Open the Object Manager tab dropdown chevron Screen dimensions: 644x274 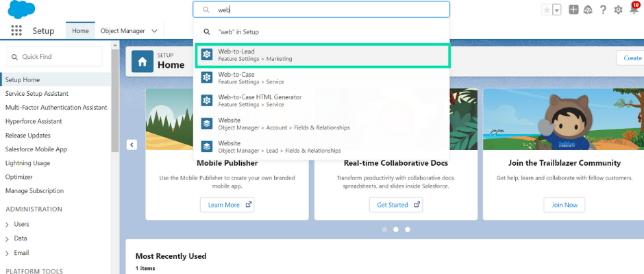pyautogui.click(x=154, y=32)
